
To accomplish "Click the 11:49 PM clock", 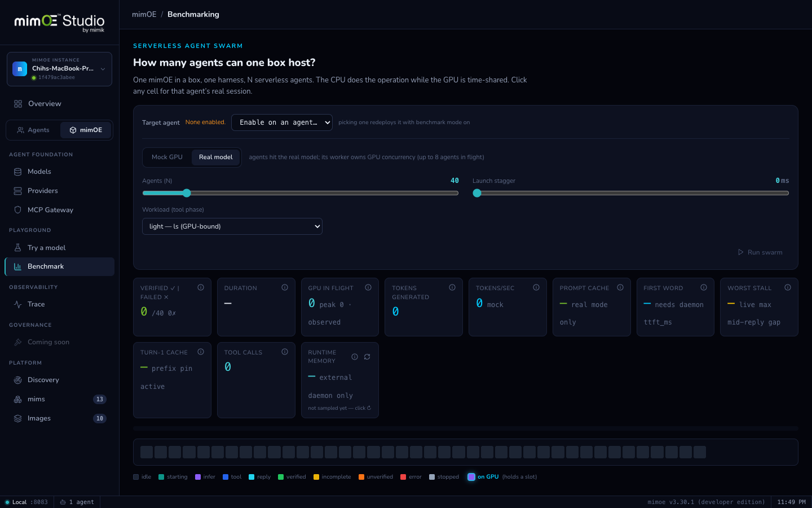I will pos(791,502).
